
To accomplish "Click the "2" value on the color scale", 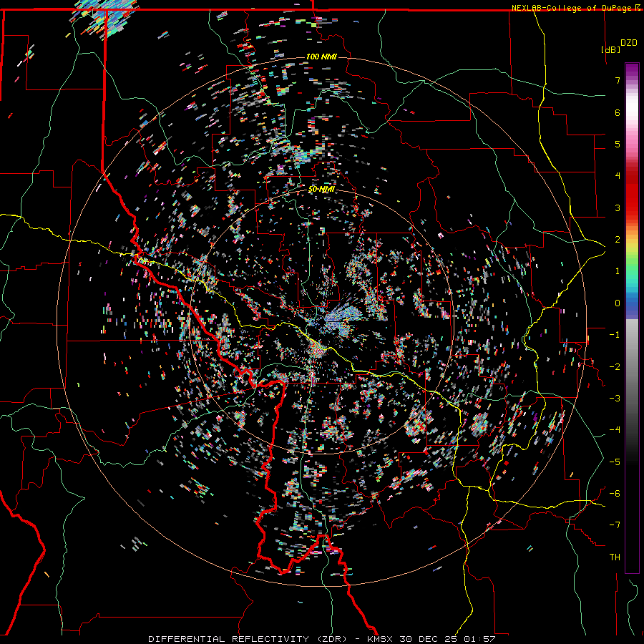I will pos(618,240).
